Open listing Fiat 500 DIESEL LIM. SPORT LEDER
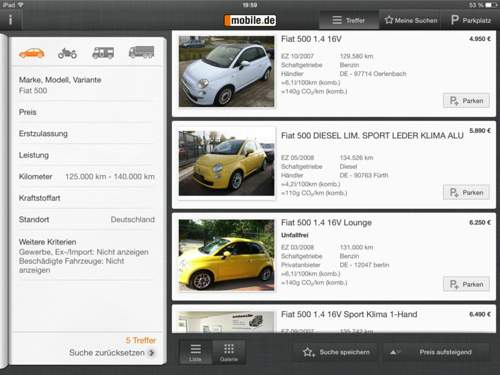 point(372,136)
